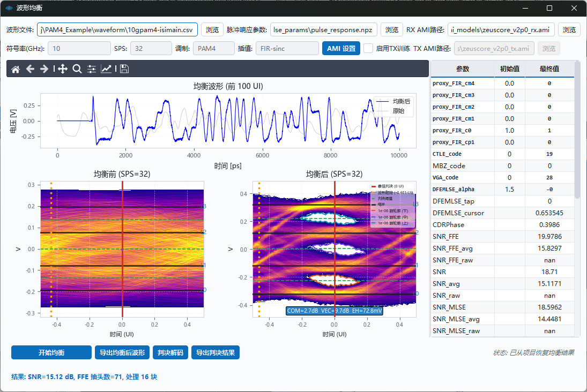Screen dimensions: 587x392
Task: Open the FIR-sinc interpolation dropdown
Action: click(287, 48)
